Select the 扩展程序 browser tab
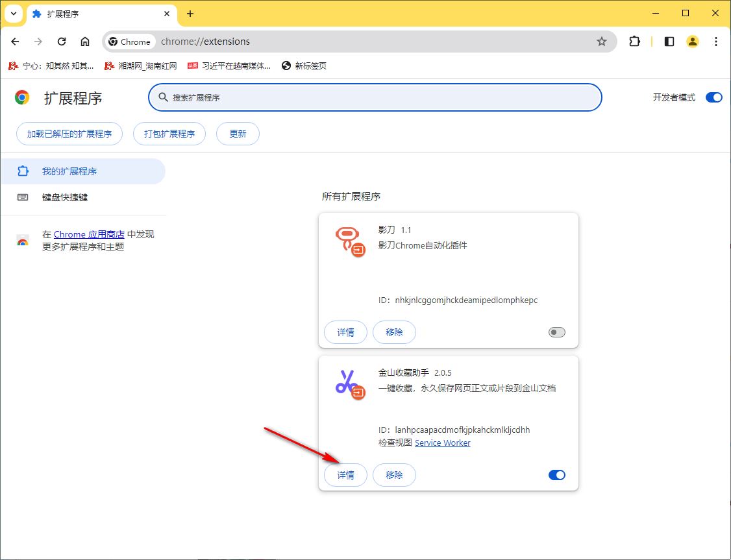731x560 pixels. [102, 14]
